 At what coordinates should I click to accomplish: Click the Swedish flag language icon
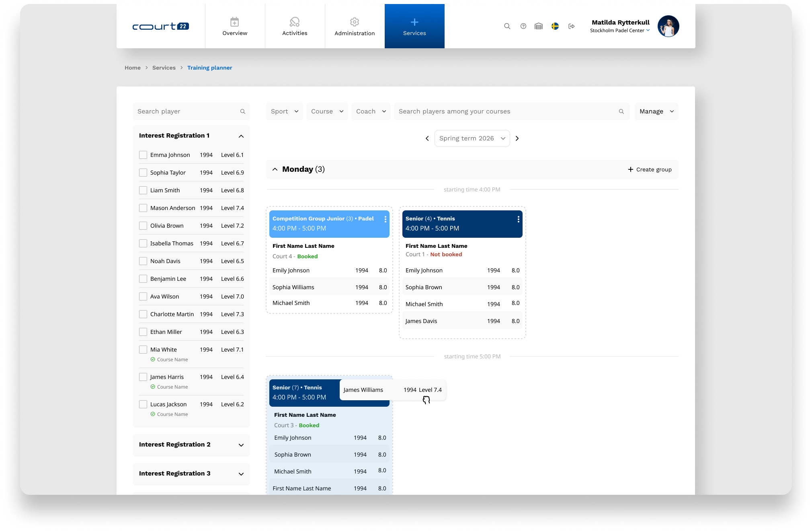click(555, 26)
